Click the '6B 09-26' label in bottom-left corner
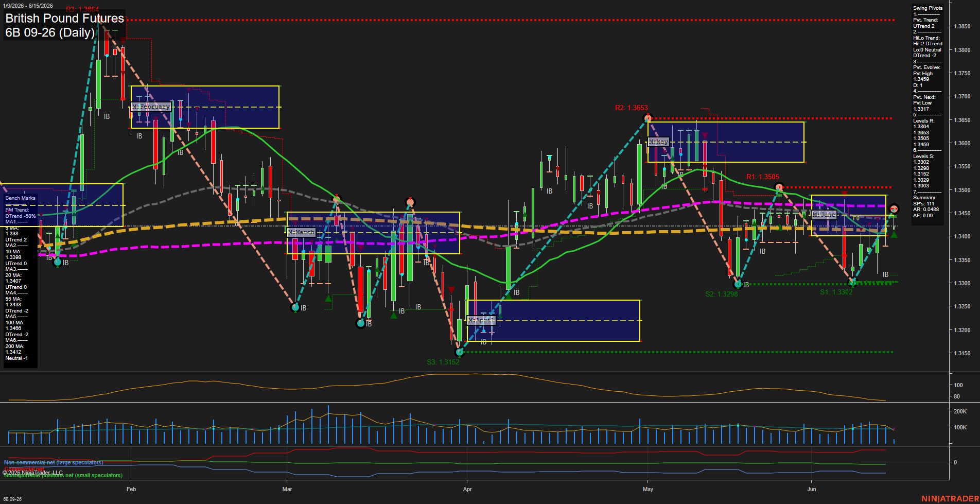Screen dimensions: 980x504 pyautogui.click(x=12, y=499)
